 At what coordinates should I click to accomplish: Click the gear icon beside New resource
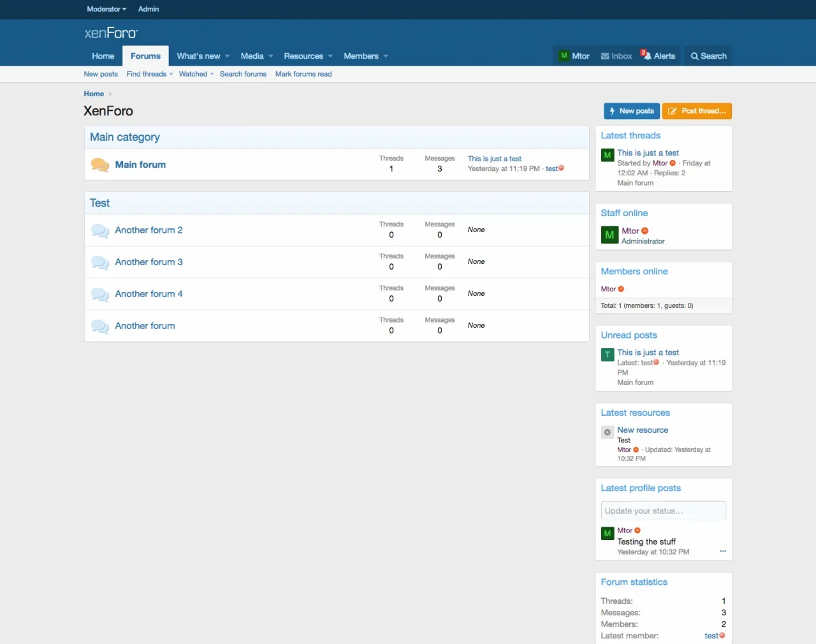pos(608,432)
